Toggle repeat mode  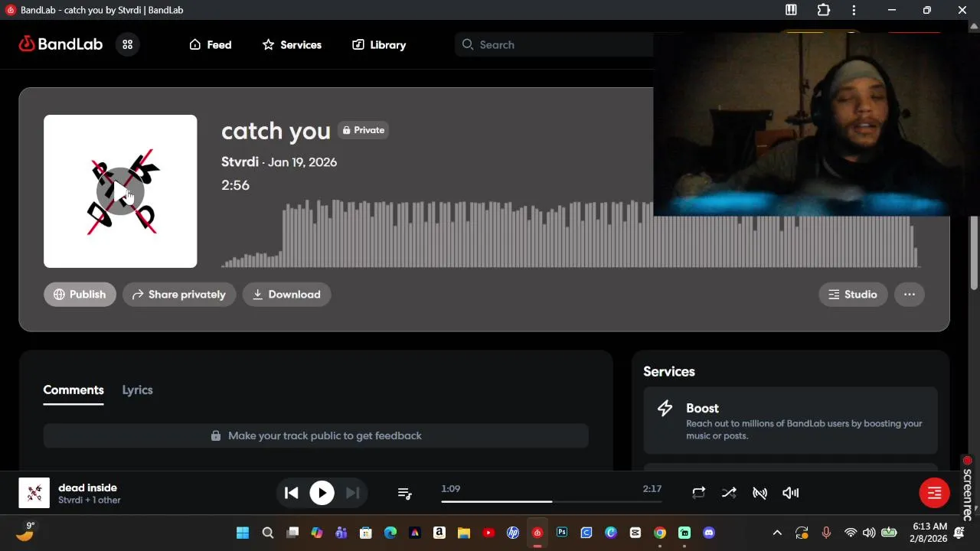(698, 493)
